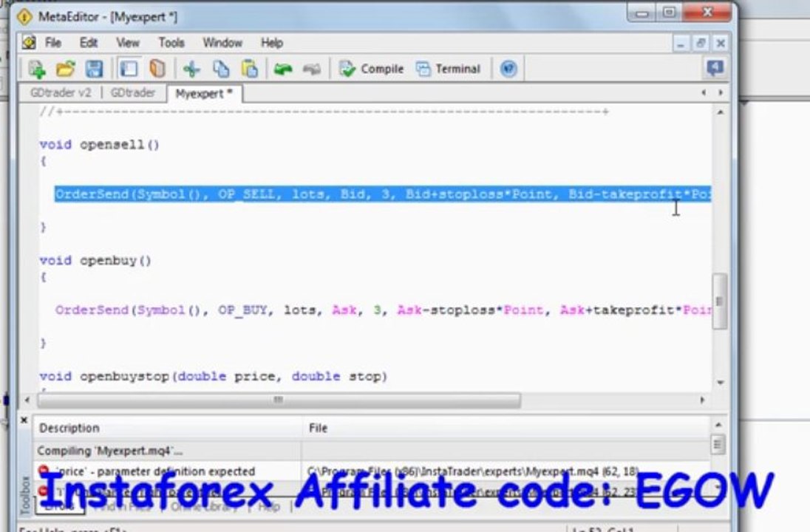Screen dimensions: 810x532
Task: Click the Cut toolbar icon
Action: pyautogui.click(x=191, y=69)
